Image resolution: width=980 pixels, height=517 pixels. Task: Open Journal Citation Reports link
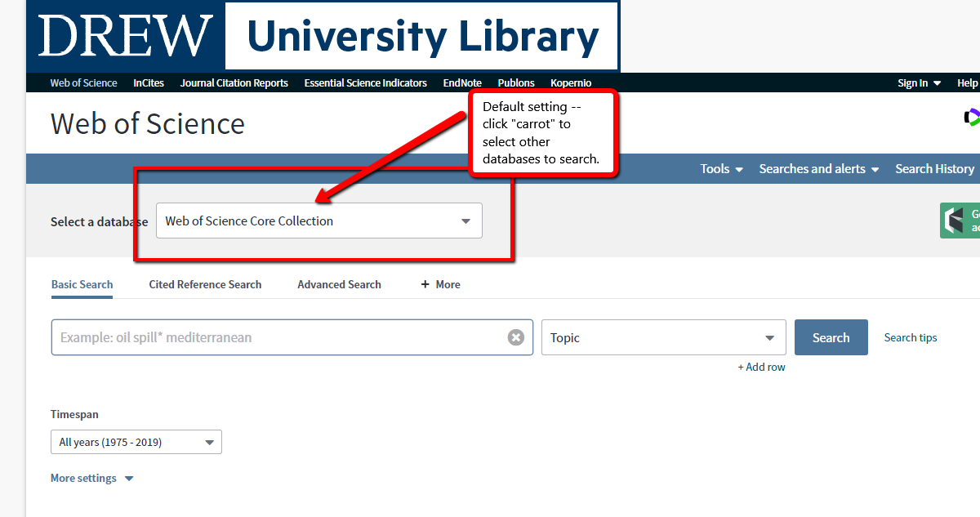pyautogui.click(x=234, y=83)
